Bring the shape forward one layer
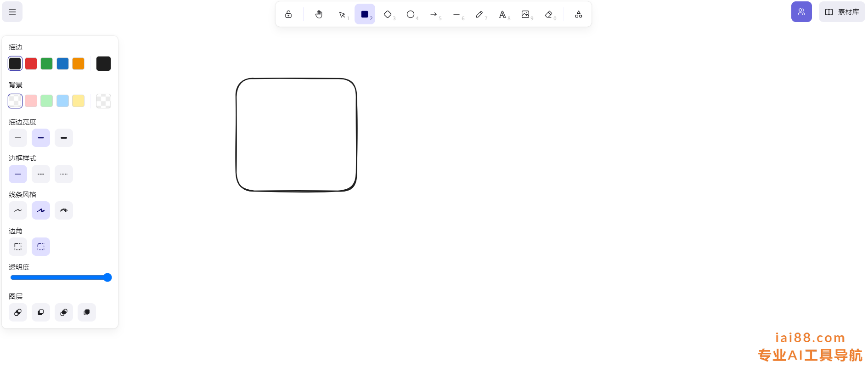 click(x=64, y=312)
